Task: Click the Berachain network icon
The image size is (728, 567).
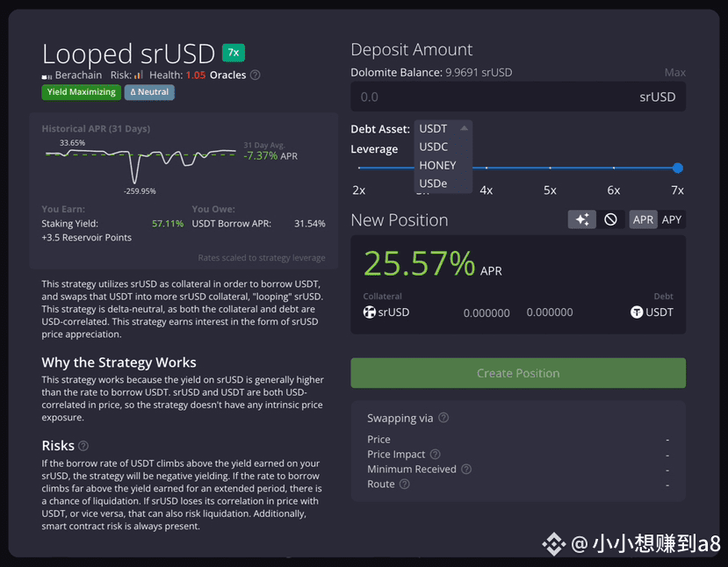Action: pyautogui.click(x=47, y=76)
